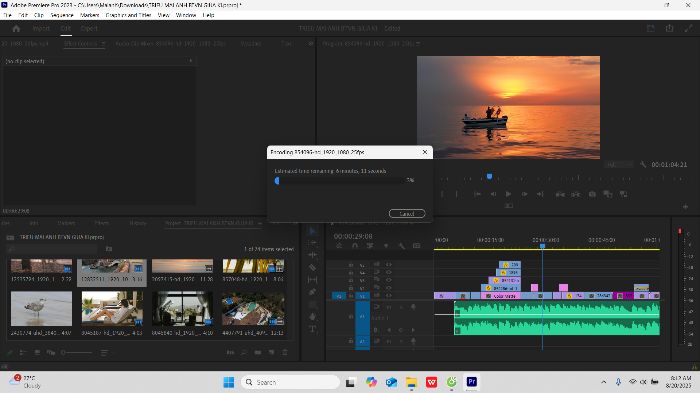Toggle A1 track targeting button

pos(362,317)
